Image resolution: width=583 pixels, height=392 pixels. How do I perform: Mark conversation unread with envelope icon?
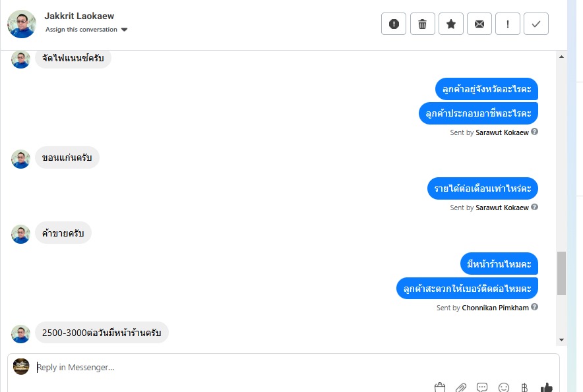point(479,24)
